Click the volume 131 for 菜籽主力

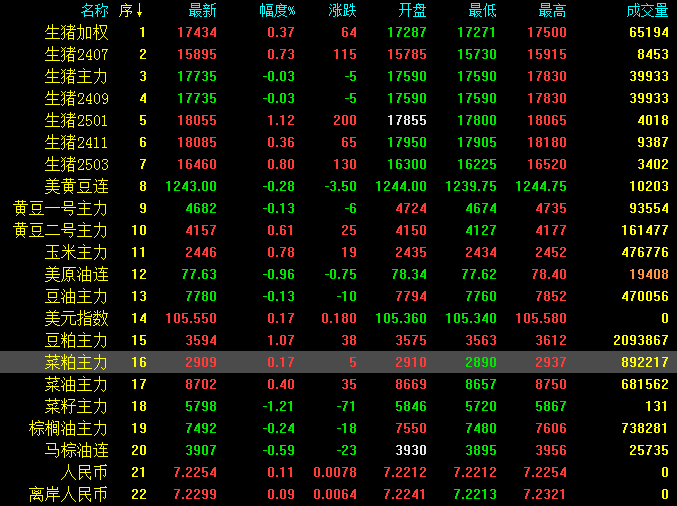657,406
